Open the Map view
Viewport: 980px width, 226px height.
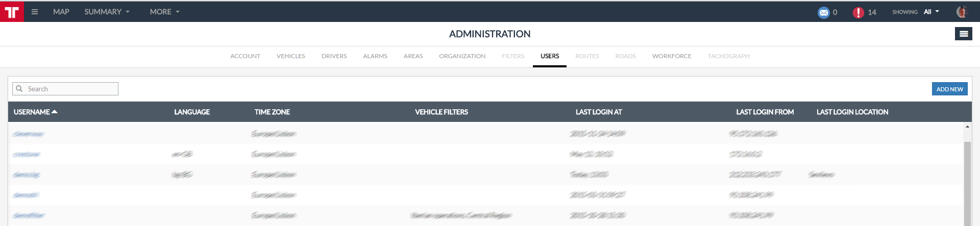tap(61, 12)
